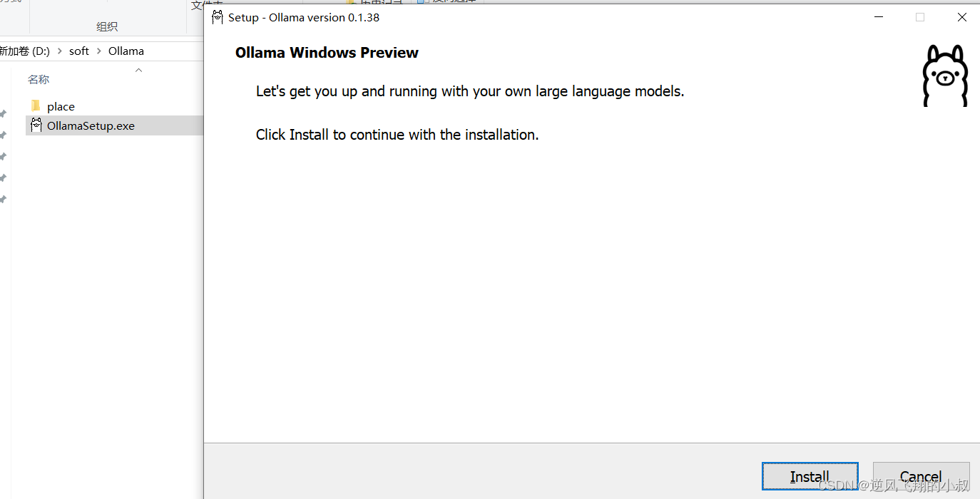This screenshot has height=499, width=980.
Task: Click the Setup - Ollama version 0.1.38 title
Action: (304, 17)
